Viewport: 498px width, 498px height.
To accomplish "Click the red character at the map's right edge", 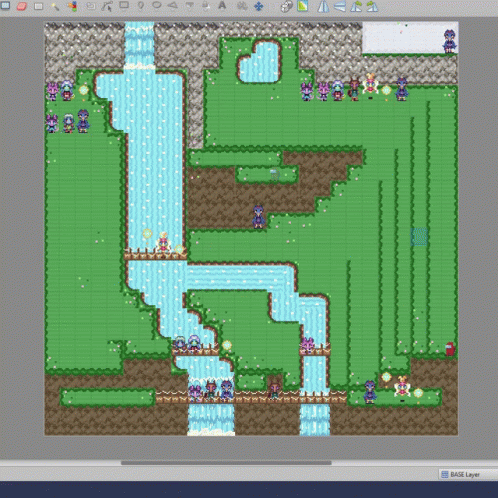I will (x=450, y=349).
